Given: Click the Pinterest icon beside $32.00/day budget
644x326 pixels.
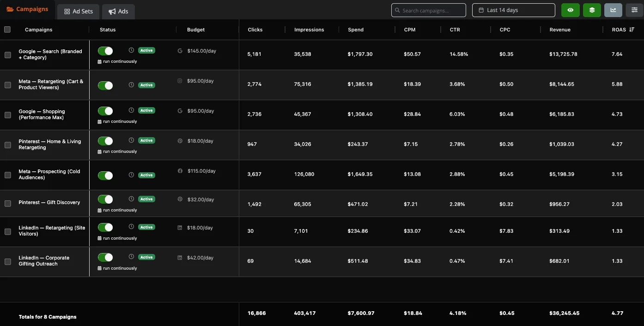Looking at the screenshot, I should click(180, 199).
